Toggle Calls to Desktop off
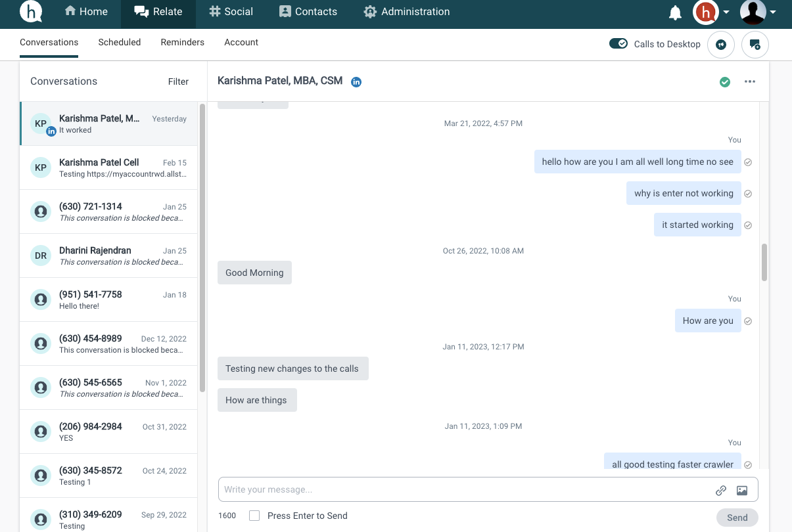 pos(618,43)
